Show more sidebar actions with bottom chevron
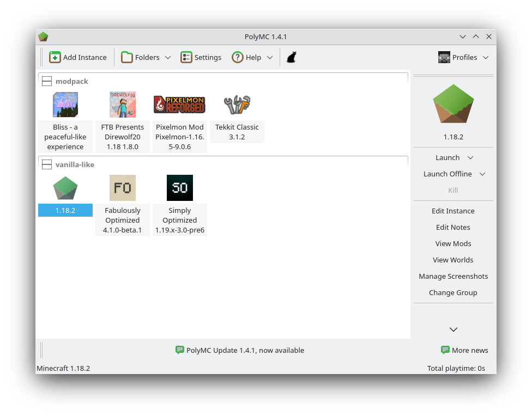This screenshot has width=532, height=416. [x=453, y=329]
